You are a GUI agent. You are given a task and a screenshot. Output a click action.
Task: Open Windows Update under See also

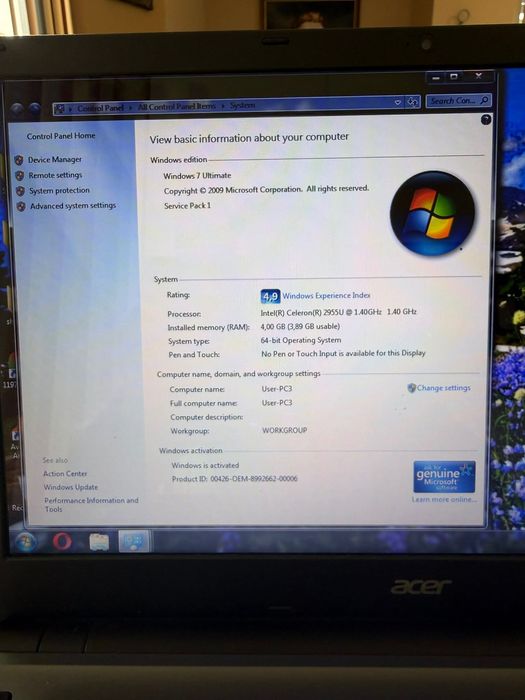[x=71, y=487]
